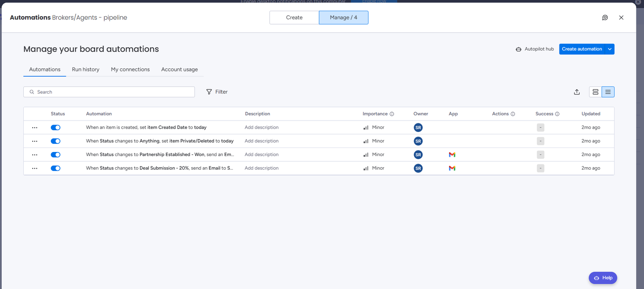This screenshot has height=289, width=644.
Task: Click the Gmail icon in Partnership Established row
Action: pos(452,155)
